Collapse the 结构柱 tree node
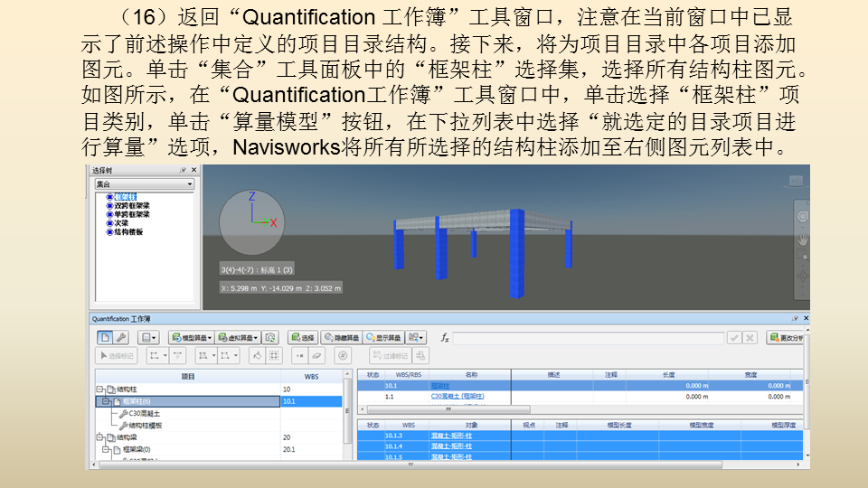This screenshot has width=868, height=488. 99,389
